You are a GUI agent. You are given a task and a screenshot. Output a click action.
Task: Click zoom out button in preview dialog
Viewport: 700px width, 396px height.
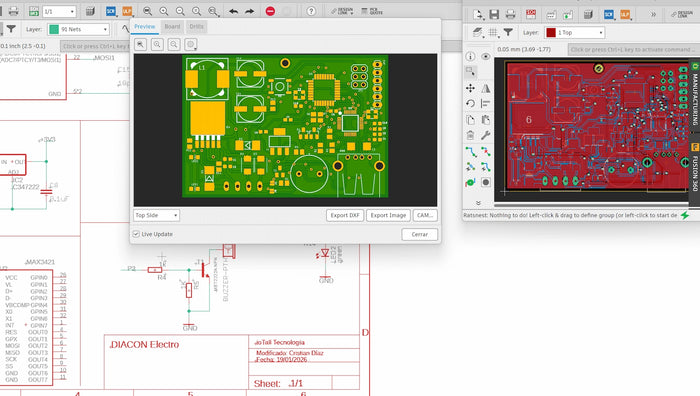coord(174,44)
